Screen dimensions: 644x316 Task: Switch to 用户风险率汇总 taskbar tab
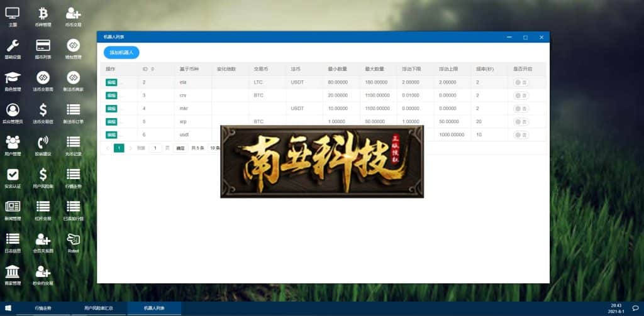click(x=99, y=308)
